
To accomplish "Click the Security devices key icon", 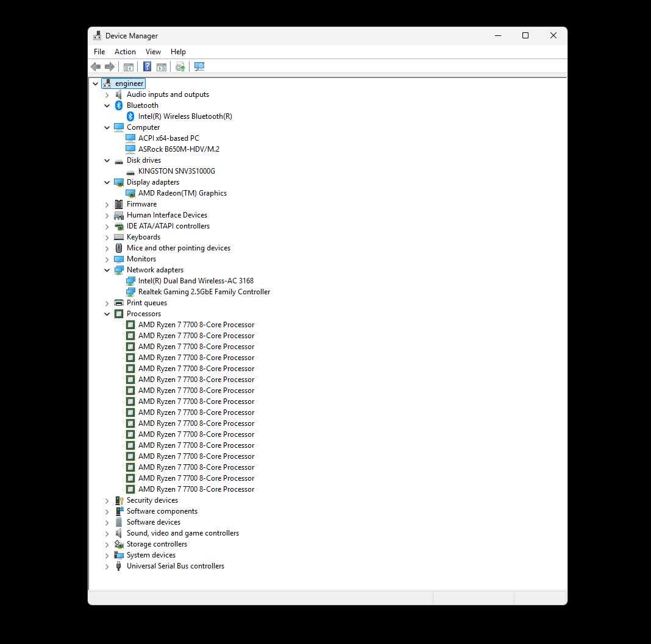I will coord(119,500).
